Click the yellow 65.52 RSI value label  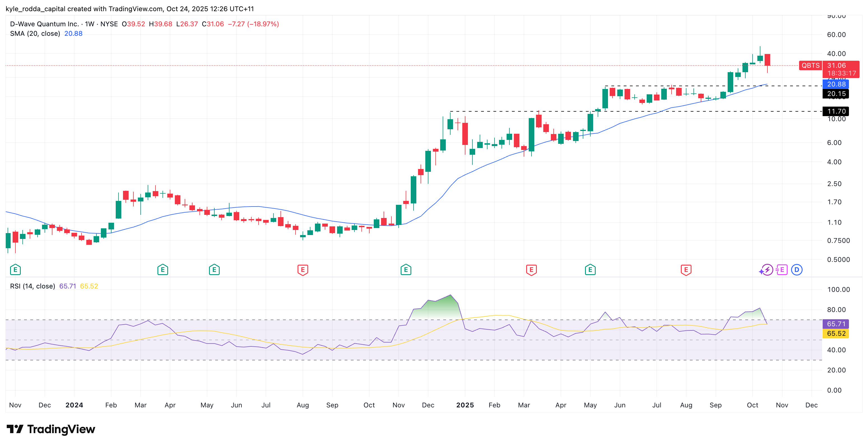836,333
